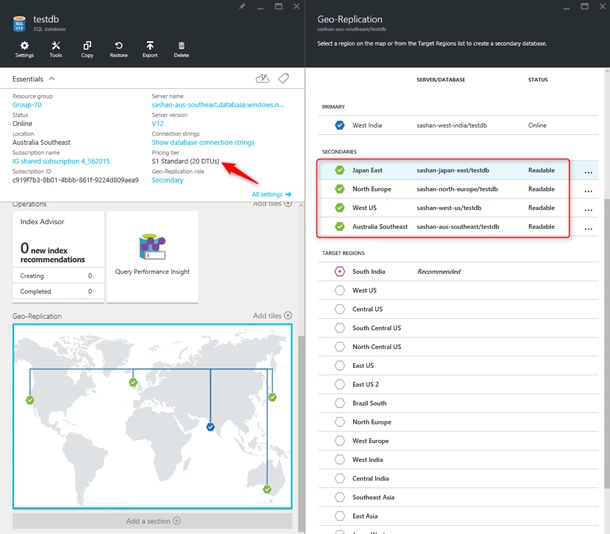Select the Central India target region
610x534 pixels.
(458, 478)
